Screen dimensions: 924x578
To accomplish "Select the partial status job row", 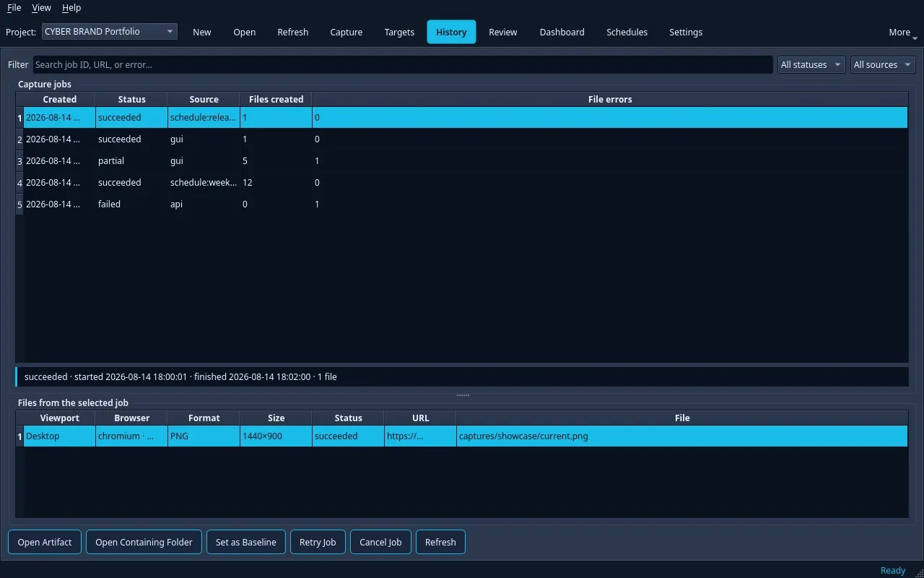I will (466, 160).
